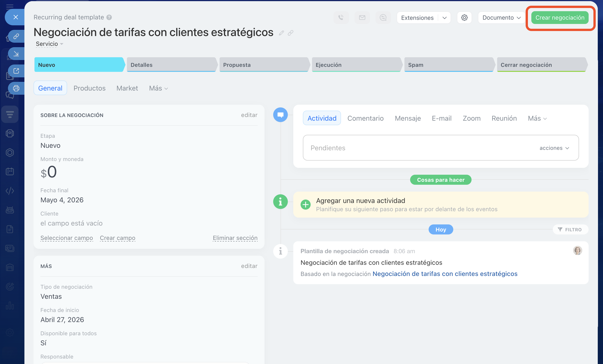Click the FILTRO button in timeline
The image size is (603, 364).
[x=570, y=229]
